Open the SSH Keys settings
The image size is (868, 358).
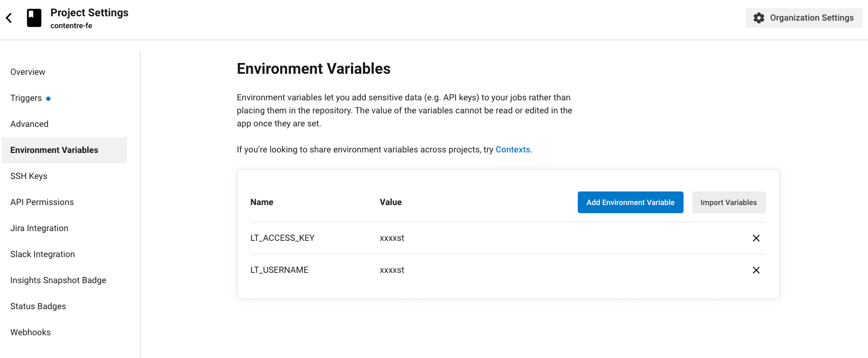[x=29, y=176]
